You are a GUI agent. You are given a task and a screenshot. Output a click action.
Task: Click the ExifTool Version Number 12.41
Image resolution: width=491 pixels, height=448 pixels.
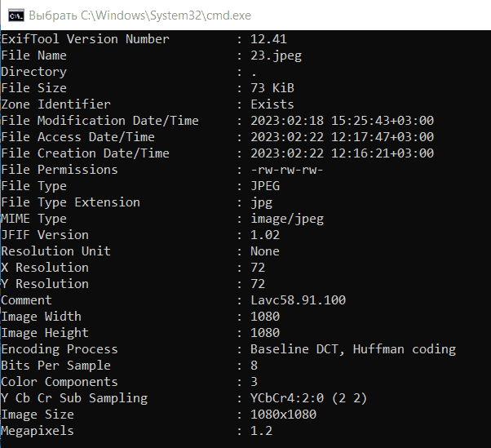pos(268,39)
